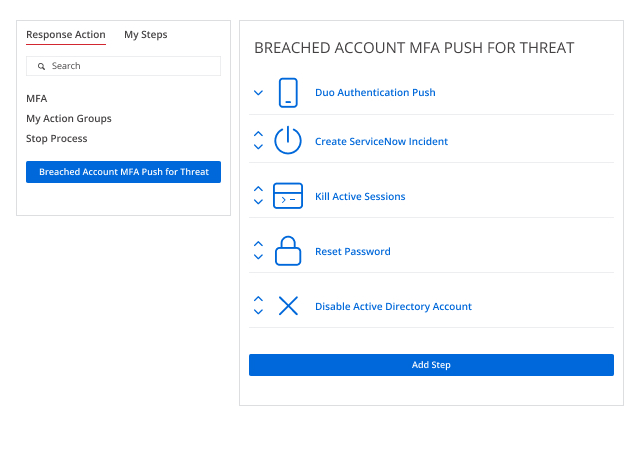Image resolution: width=640 pixels, height=450 pixels.
Task: Click into the Search input field
Action: point(123,66)
